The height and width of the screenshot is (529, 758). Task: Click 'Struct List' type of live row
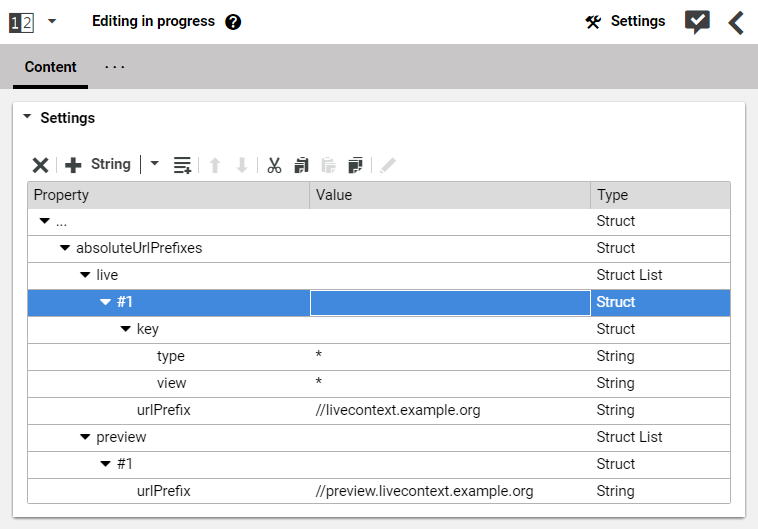pyautogui.click(x=629, y=275)
